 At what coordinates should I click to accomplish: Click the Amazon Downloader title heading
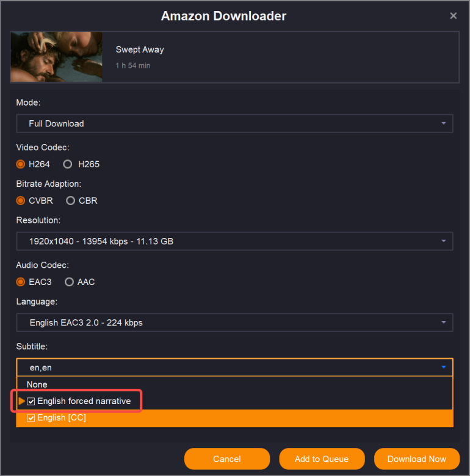[224, 16]
